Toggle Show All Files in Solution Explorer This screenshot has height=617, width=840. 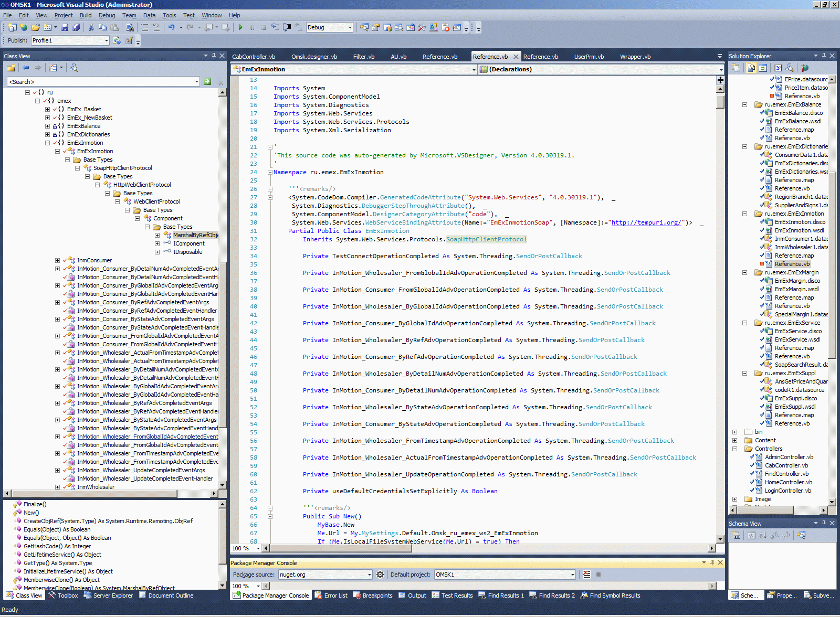coord(751,68)
